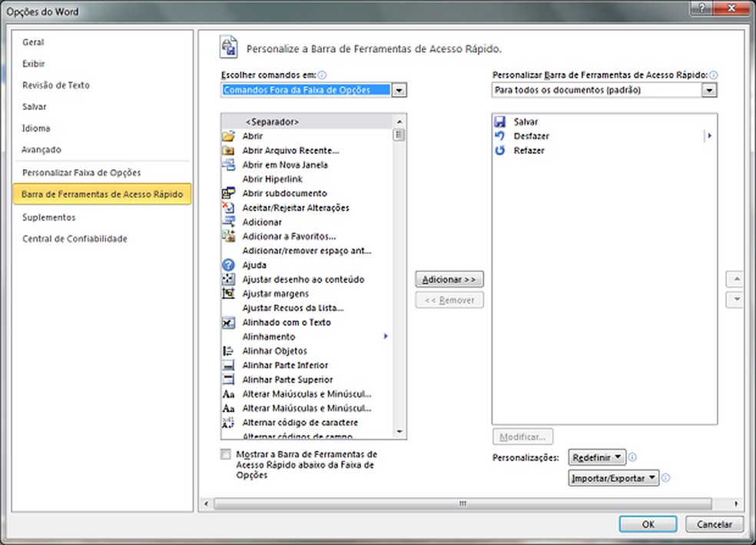
Task: Click the Abrir subdocumento icon
Action: tap(228, 194)
